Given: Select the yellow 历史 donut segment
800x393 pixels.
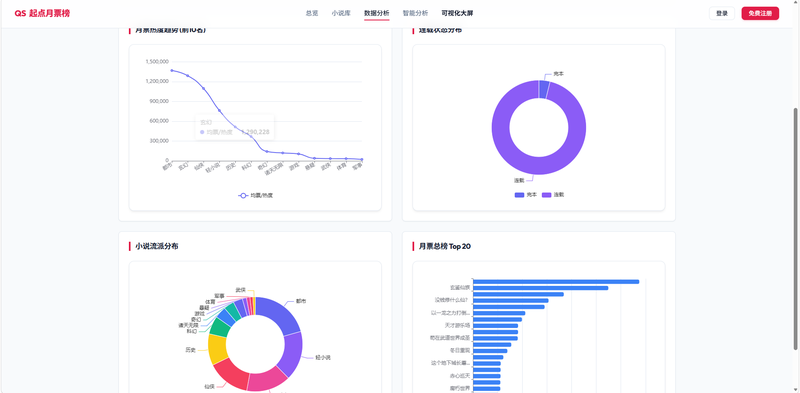Looking at the screenshot, I should [x=217, y=350].
